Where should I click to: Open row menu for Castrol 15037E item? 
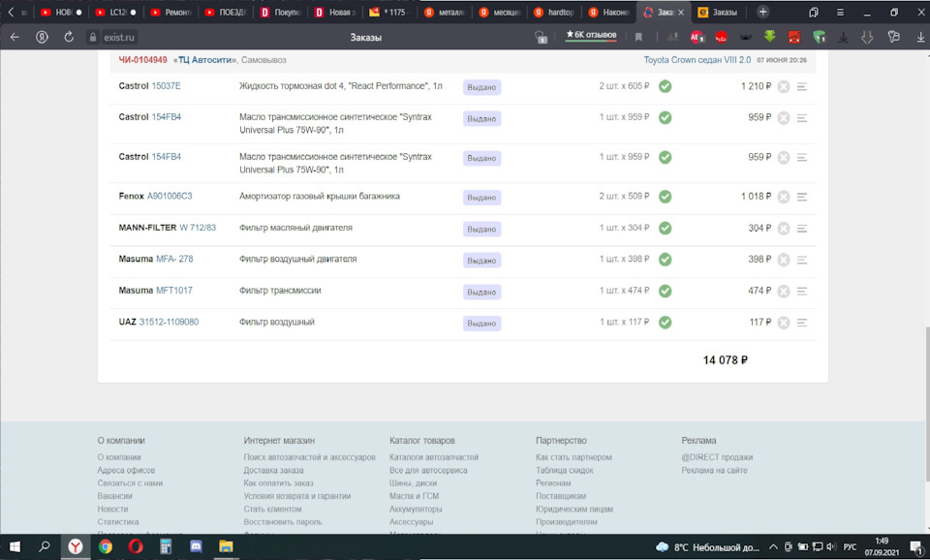tap(802, 86)
